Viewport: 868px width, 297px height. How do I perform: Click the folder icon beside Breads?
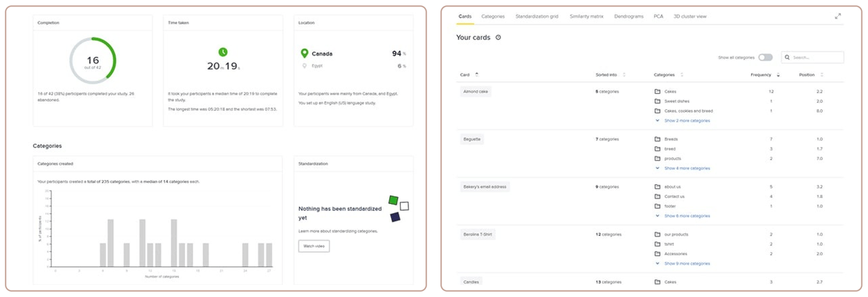(658, 139)
